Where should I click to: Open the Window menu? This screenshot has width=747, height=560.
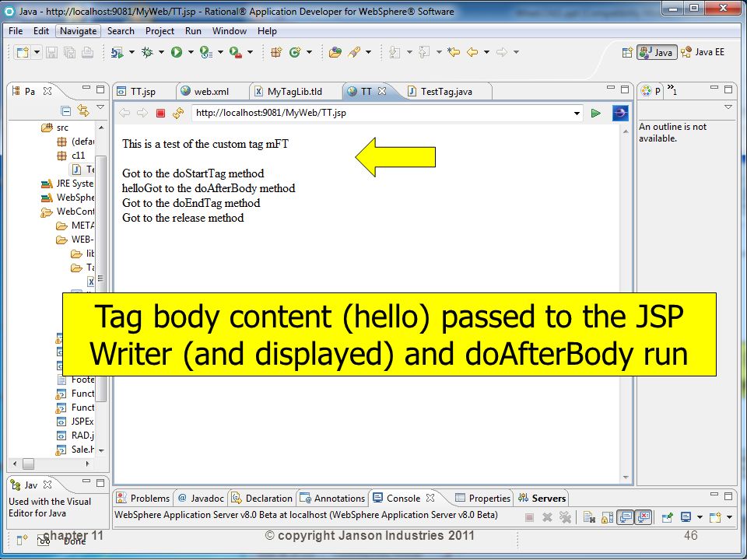pyautogui.click(x=229, y=31)
